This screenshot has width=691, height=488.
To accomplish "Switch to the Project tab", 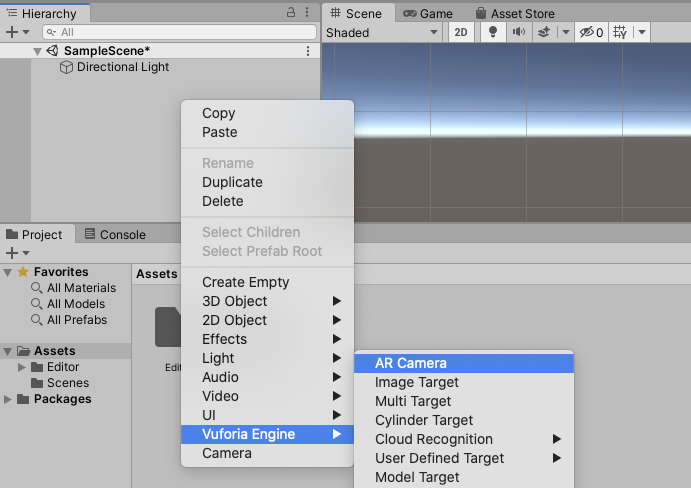I will 34,235.
